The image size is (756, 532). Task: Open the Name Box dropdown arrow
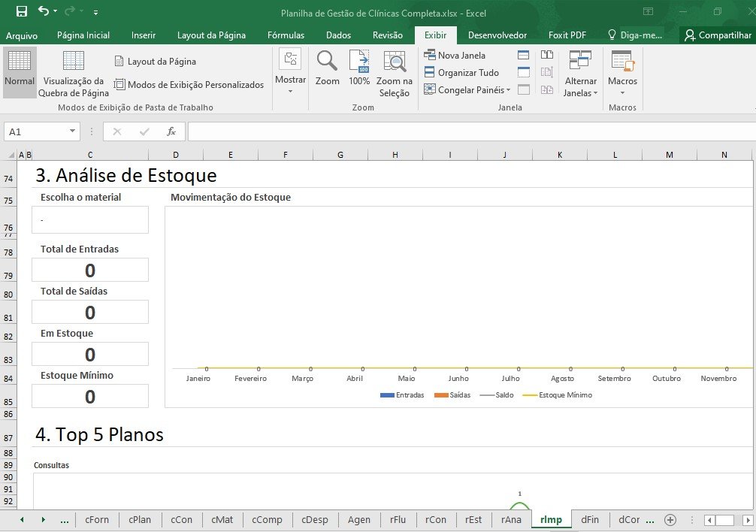point(73,131)
